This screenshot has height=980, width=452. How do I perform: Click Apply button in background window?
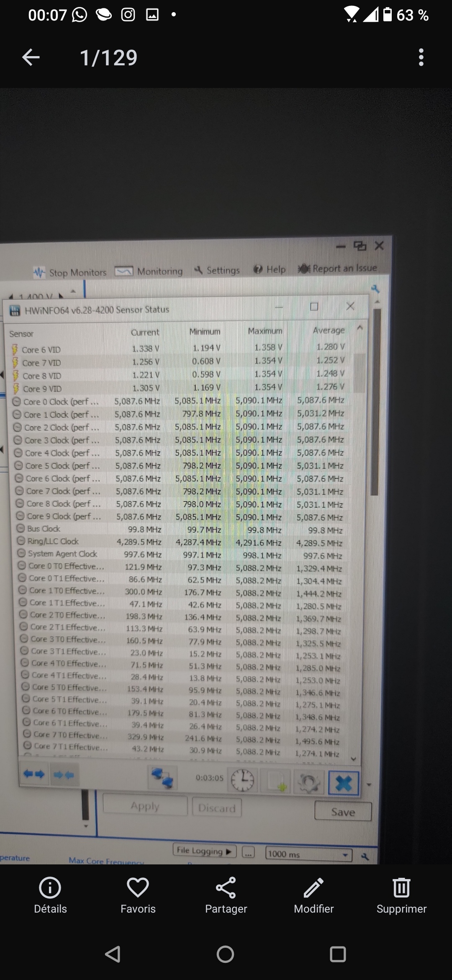145,805
